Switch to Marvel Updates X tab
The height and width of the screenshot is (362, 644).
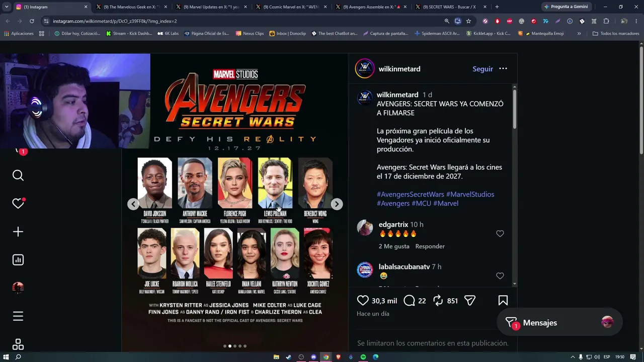(211, 7)
